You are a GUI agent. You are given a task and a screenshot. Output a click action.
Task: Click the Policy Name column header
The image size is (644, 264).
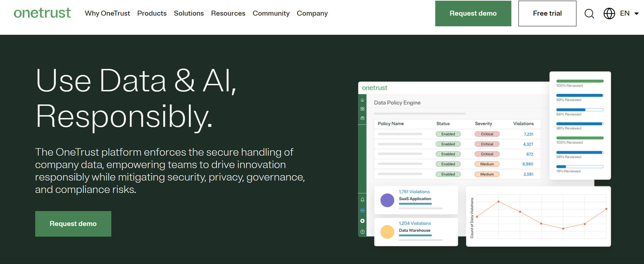point(391,124)
